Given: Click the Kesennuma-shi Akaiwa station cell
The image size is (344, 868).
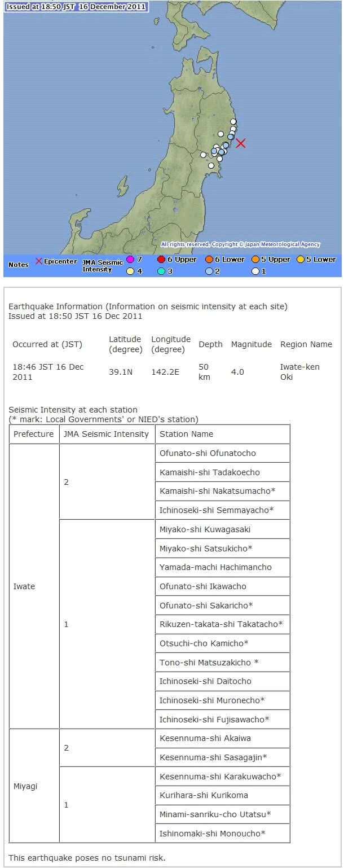Looking at the screenshot, I should click(222, 738).
